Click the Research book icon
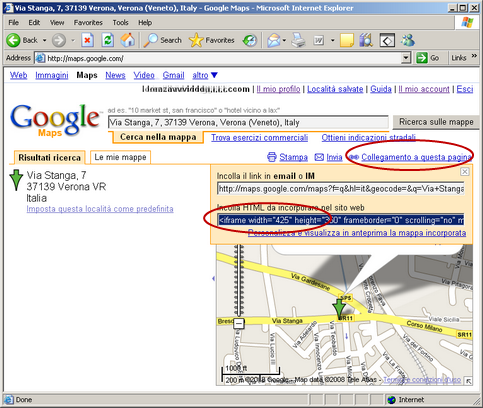 tap(366, 40)
